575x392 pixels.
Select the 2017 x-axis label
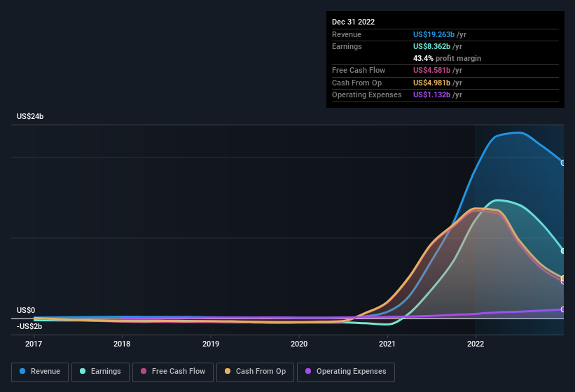[34, 344]
